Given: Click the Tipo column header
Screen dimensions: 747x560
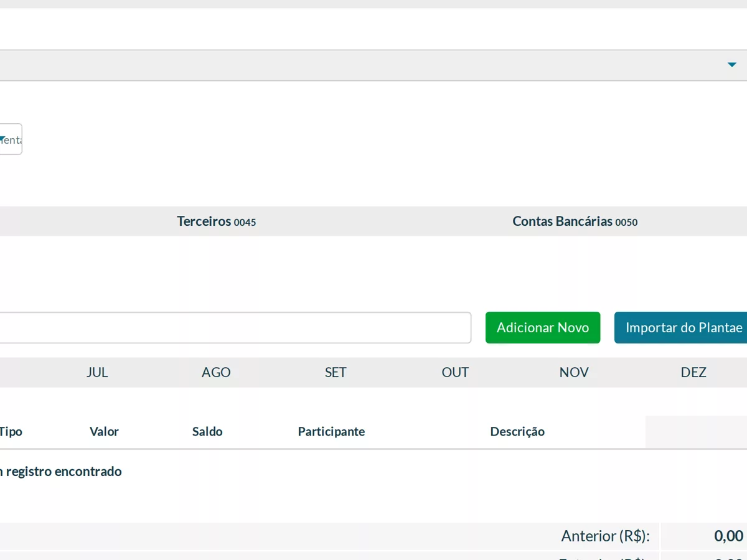Looking at the screenshot, I should click(11, 432).
